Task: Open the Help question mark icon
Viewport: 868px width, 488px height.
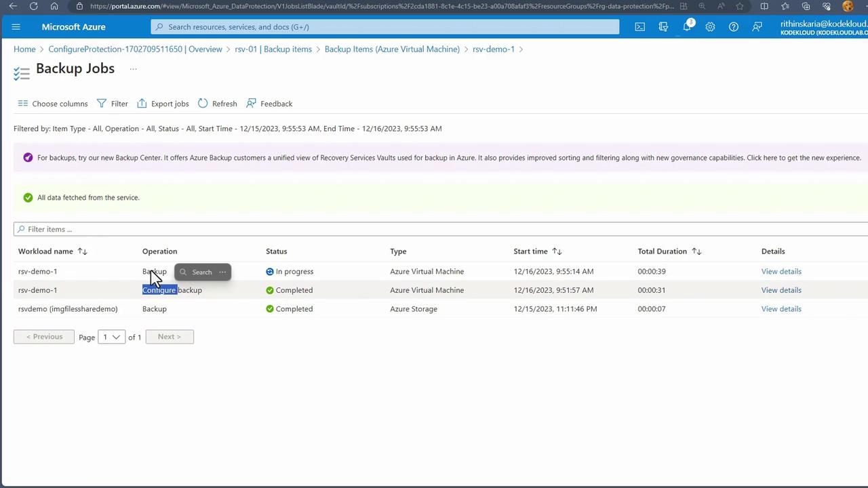Action: click(734, 27)
